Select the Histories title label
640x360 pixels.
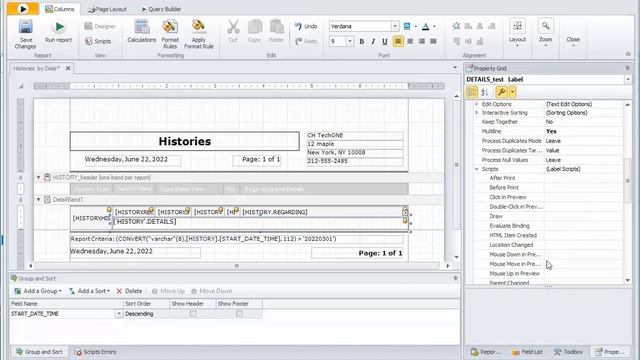(184, 141)
